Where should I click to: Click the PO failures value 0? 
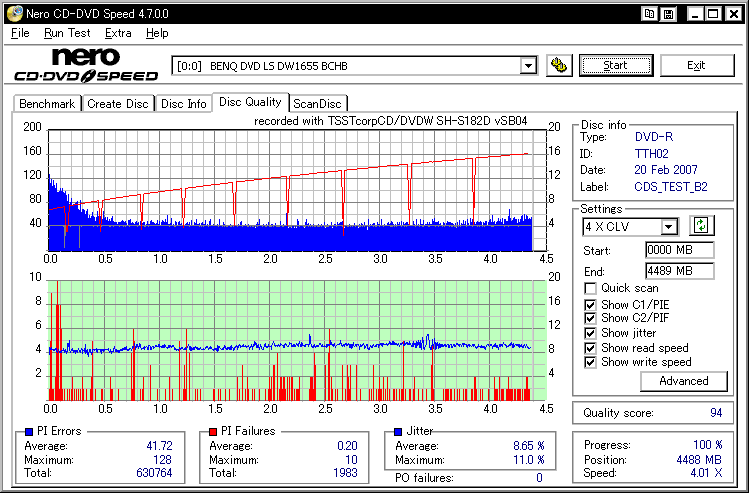539,478
